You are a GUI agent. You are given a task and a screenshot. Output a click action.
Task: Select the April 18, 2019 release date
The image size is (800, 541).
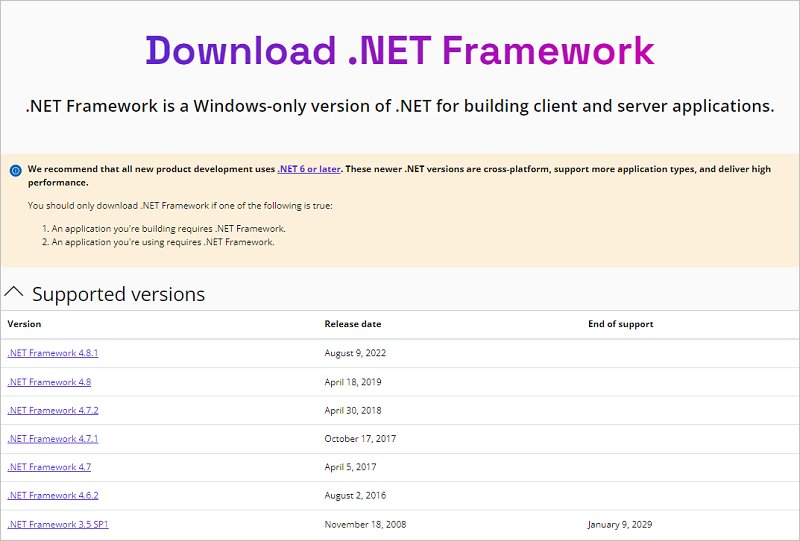(353, 382)
